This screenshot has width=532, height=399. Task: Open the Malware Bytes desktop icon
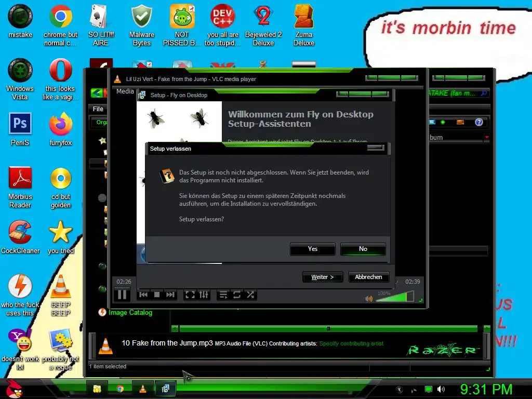pyautogui.click(x=141, y=25)
